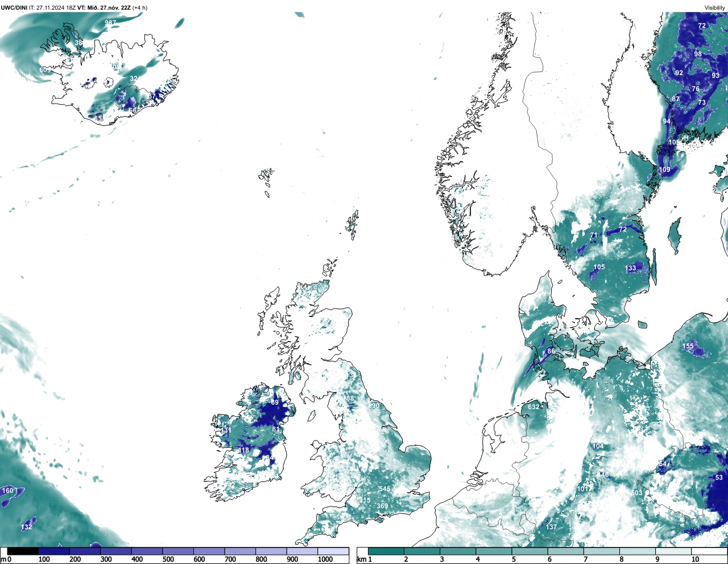Click the 545 value over southern England
This screenshot has width=728, height=564.
pos(385,489)
